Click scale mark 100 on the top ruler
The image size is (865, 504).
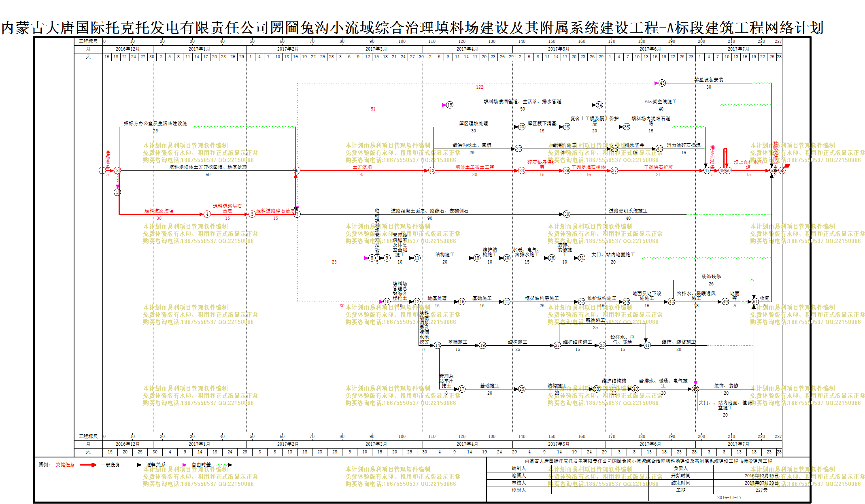click(402, 41)
